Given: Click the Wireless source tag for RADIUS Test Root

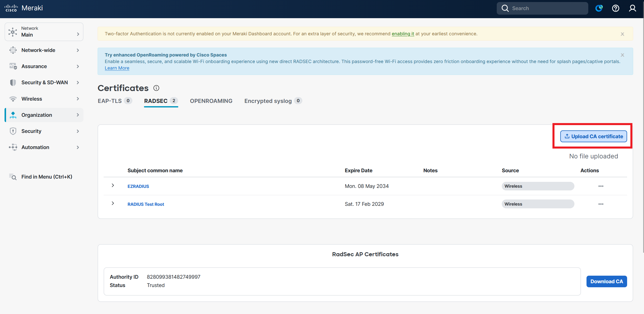Looking at the screenshot, I should pyautogui.click(x=538, y=204).
